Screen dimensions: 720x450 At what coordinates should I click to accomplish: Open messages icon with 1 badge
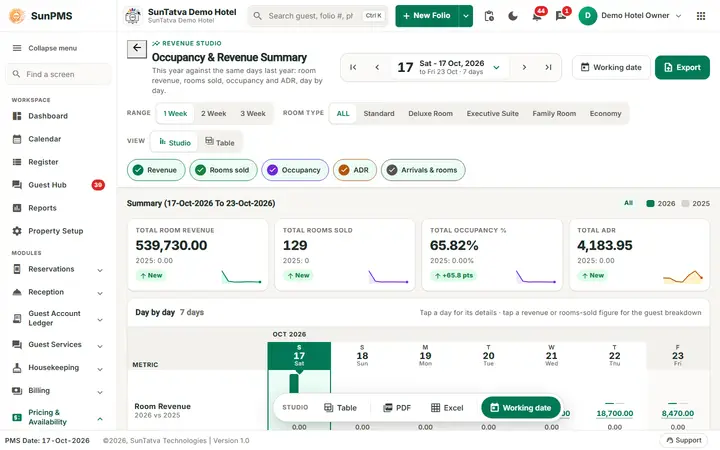(561, 16)
